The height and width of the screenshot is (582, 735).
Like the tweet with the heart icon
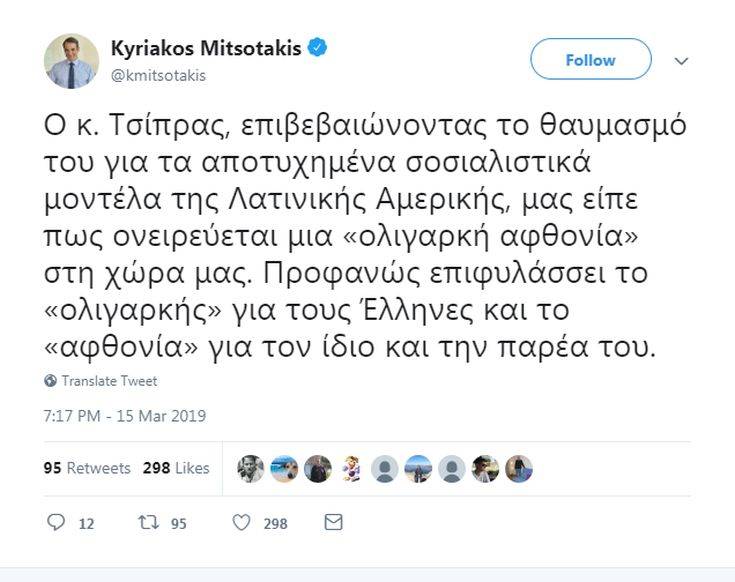[241, 522]
